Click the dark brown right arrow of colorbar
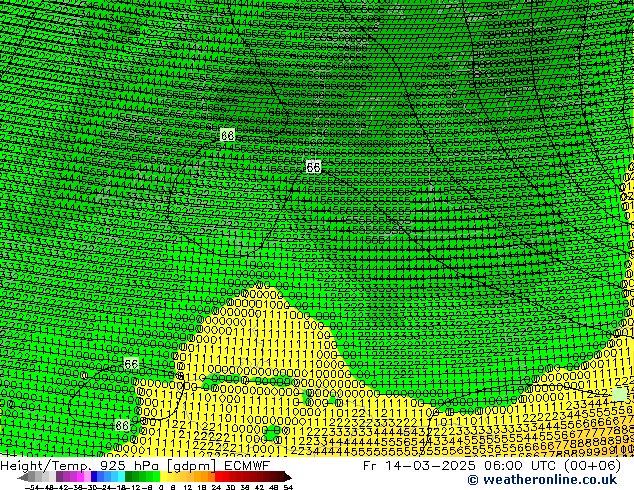The width and height of the screenshot is (634, 490). [x=288, y=477]
